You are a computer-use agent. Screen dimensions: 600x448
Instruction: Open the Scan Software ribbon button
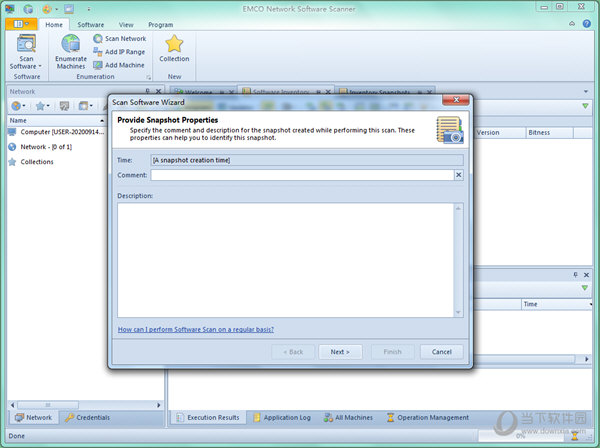(x=26, y=52)
